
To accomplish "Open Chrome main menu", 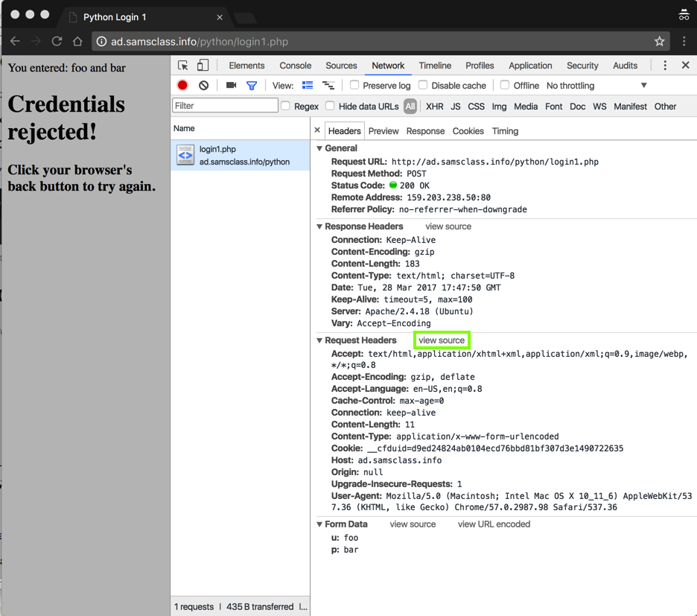I will (684, 42).
